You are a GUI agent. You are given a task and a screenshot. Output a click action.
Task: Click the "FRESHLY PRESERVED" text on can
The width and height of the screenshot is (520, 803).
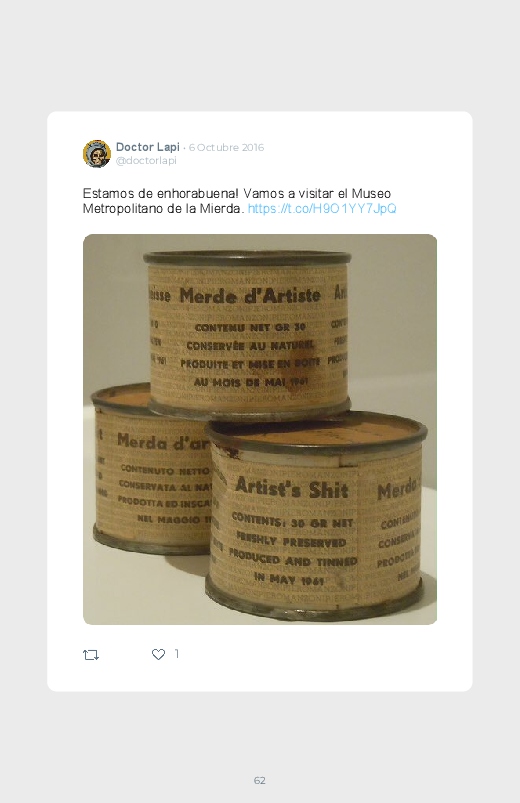tap(291, 540)
